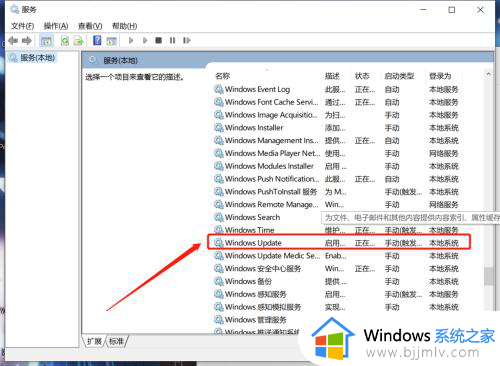Screen dimensions: 500x366
Task: Select the Windows Update Medic Service name
Action: tap(272, 256)
